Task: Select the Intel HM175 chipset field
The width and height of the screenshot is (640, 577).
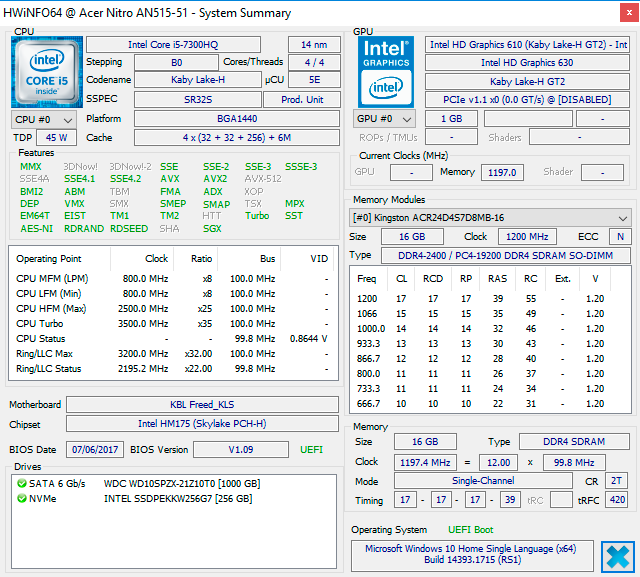Action: (200, 424)
